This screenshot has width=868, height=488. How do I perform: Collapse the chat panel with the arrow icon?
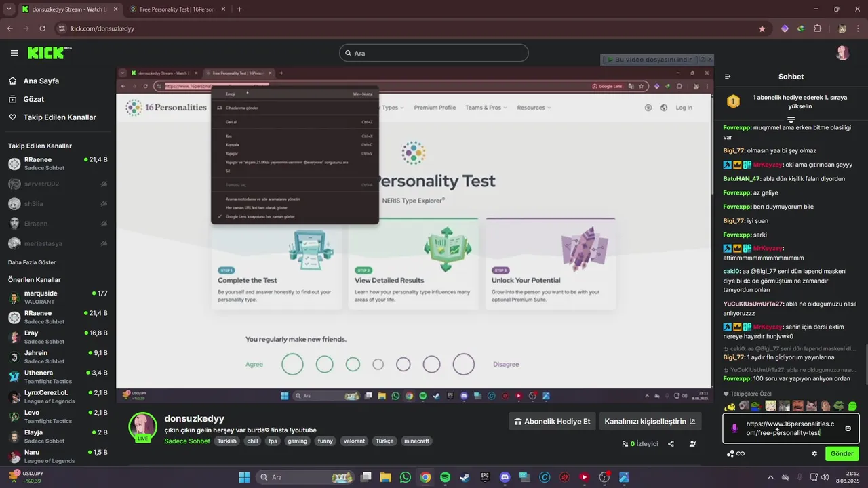pos(728,77)
